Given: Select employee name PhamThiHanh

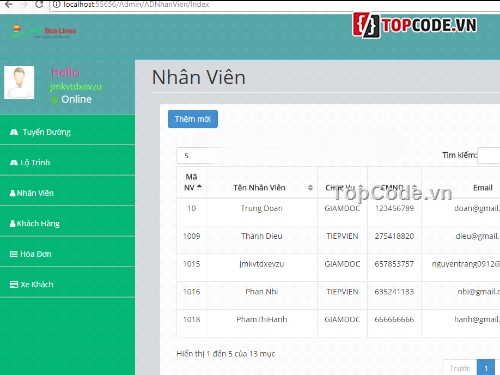Looking at the screenshot, I should [262, 319].
